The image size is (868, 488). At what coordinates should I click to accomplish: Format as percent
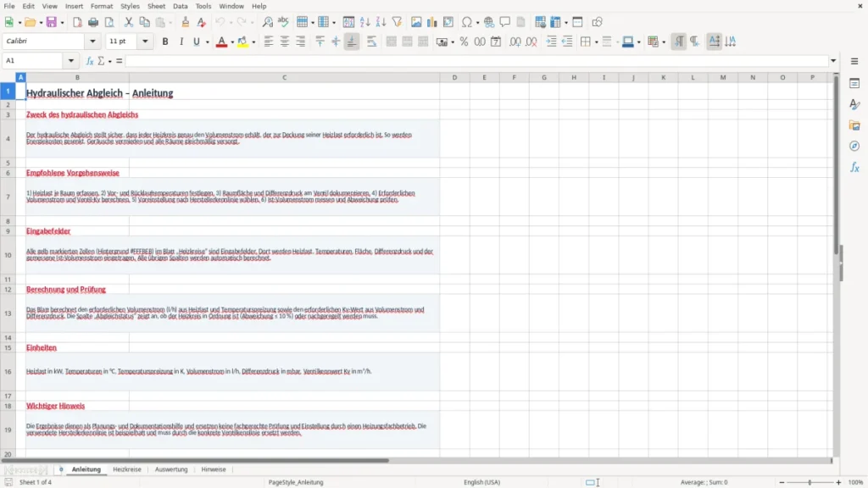[x=464, y=42]
